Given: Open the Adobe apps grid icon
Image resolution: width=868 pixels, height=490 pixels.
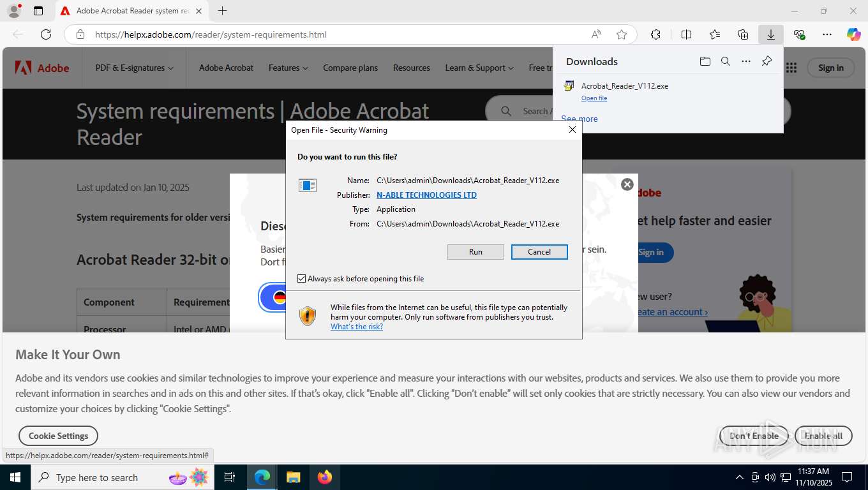Looking at the screenshot, I should 791,68.
